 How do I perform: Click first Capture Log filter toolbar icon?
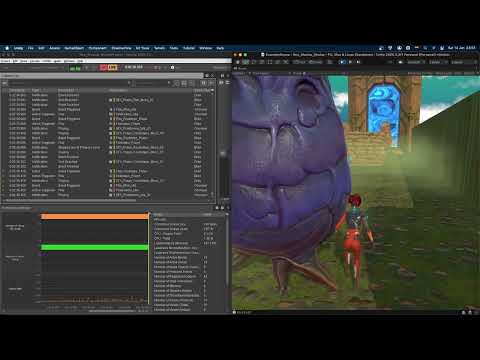click(176, 83)
